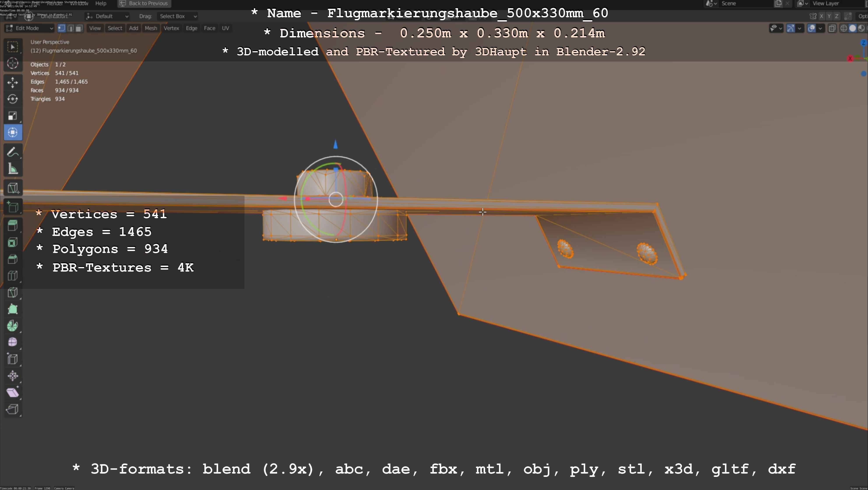Open the Vertex menu
The width and height of the screenshot is (868, 490).
pyautogui.click(x=171, y=28)
